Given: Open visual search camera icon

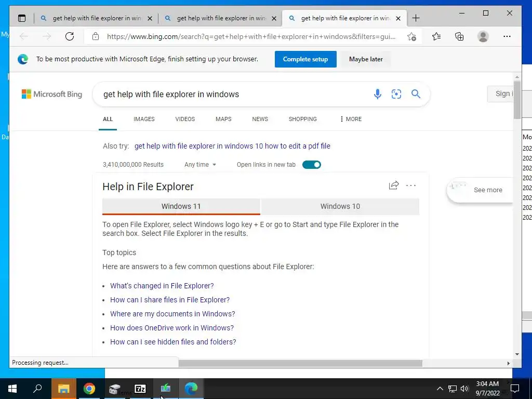Looking at the screenshot, I should click(x=396, y=94).
